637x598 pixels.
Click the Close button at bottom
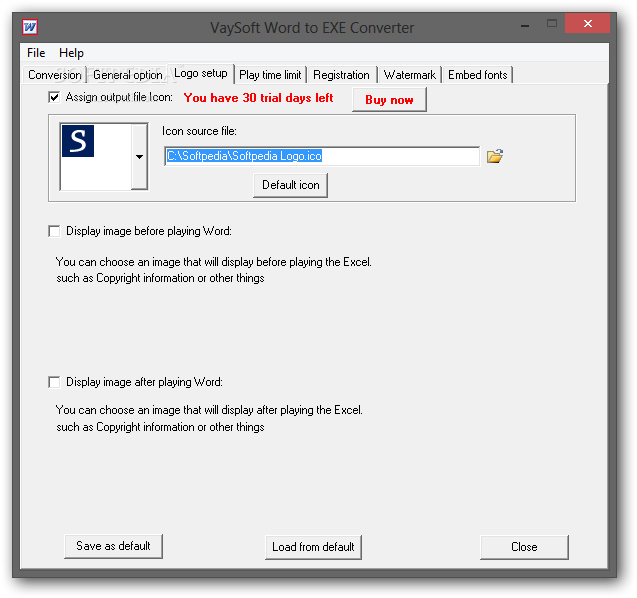[524, 547]
